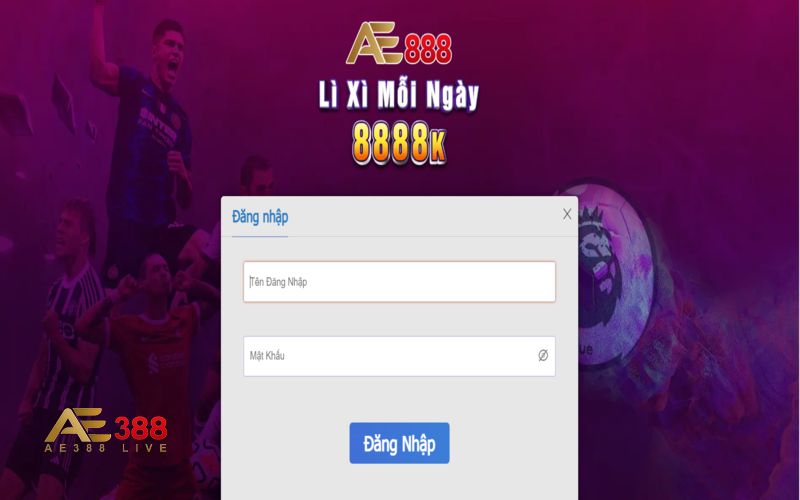Click the blue underline beneath the Đăng nhập tab
The width and height of the screenshot is (800, 500).
(x=260, y=236)
